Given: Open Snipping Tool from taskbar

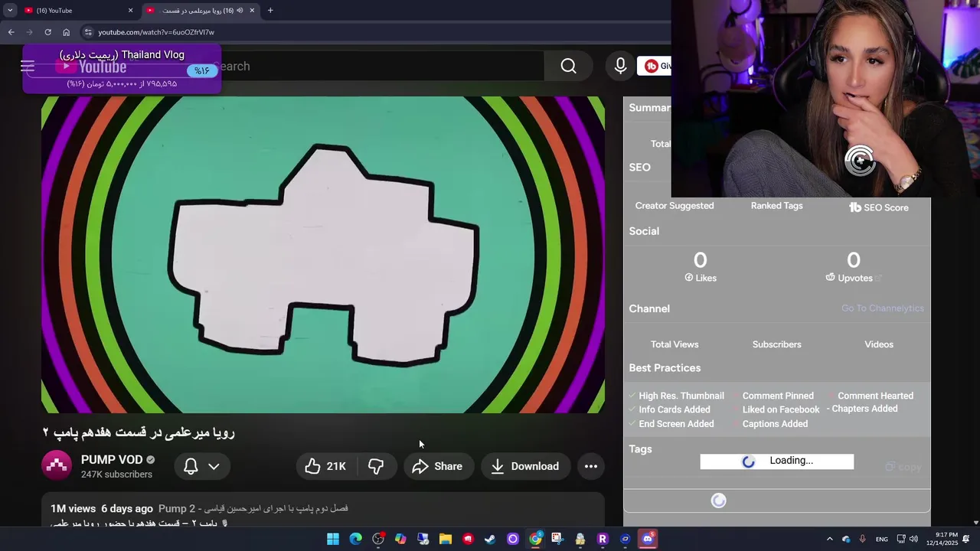Looking at the screenshot, I should [x=557, y=539].
